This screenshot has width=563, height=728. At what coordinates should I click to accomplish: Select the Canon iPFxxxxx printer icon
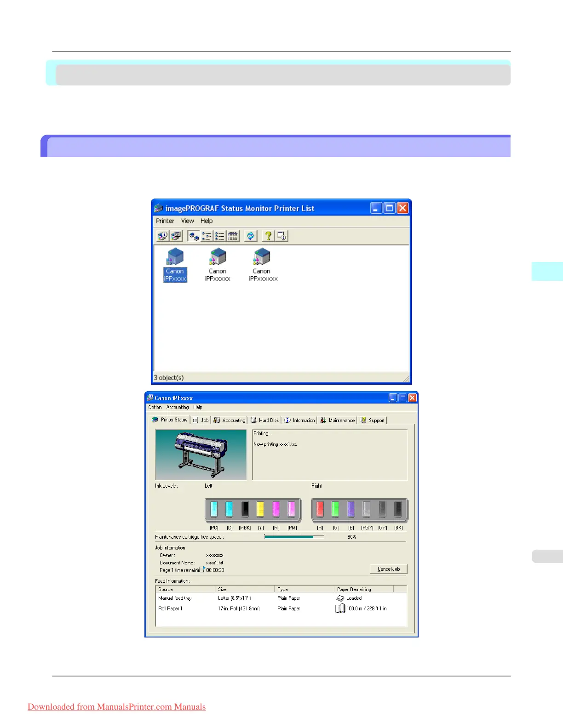pos(218,265)
